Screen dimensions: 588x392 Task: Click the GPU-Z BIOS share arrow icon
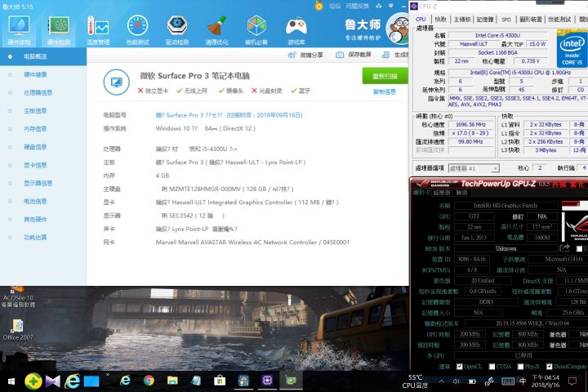[564, 248]
